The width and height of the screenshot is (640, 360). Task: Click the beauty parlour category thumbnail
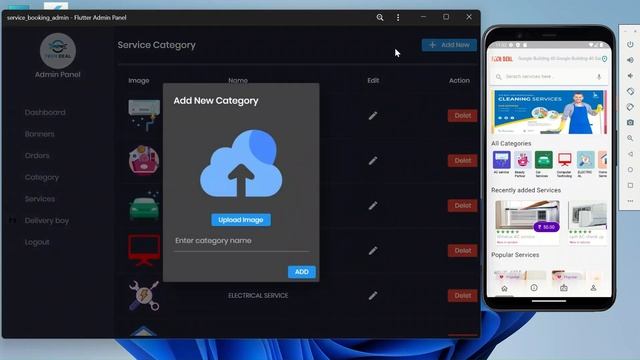click(x=144, y=160)
